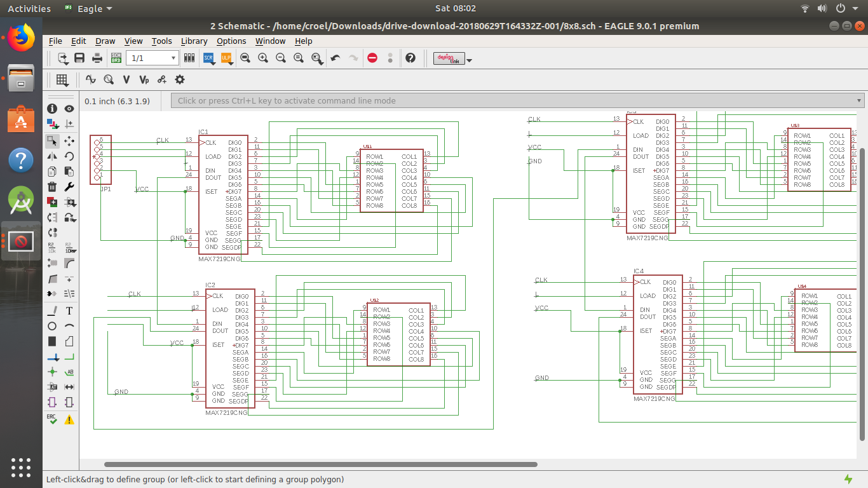Choose the Text tool
Screen dimensions: 868x488
[x=69, y=311]
